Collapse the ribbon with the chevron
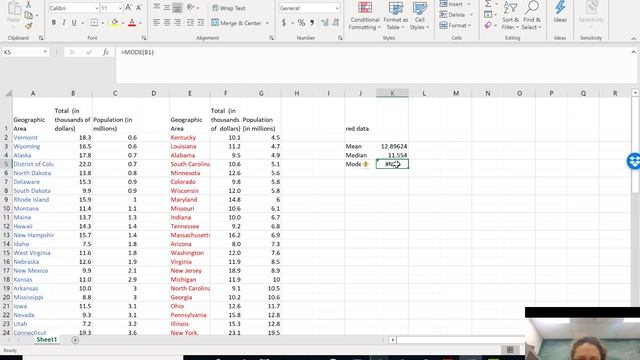This screenshot has width=640, height=360. (633, 38)
